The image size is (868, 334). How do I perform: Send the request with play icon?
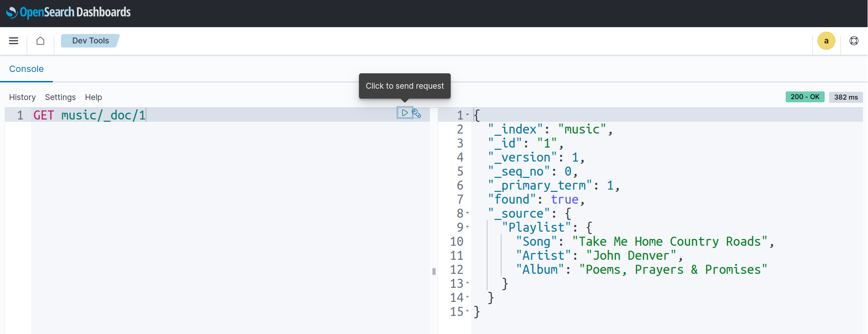click(x=405, y=113)
